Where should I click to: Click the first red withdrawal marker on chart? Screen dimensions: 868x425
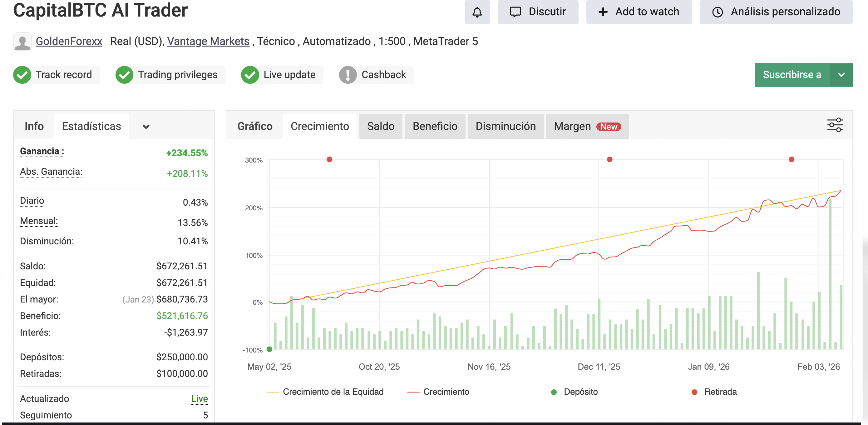(x=329, y=160)
